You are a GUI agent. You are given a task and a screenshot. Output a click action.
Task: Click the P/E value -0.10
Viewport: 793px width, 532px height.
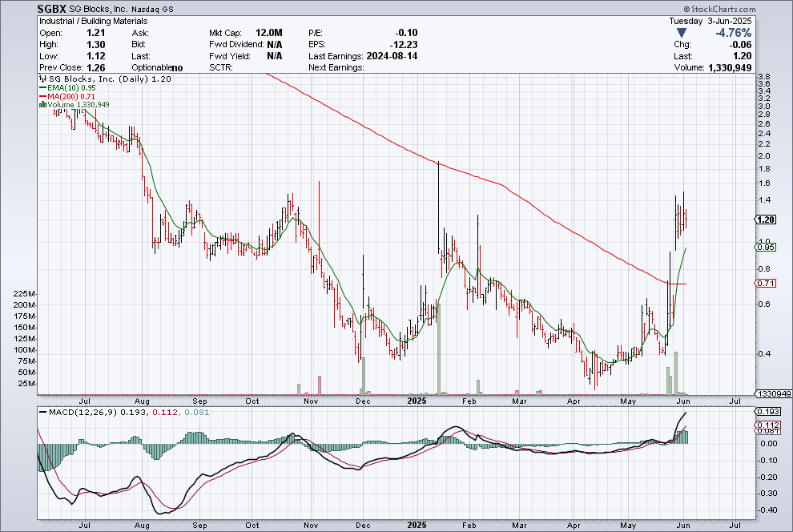[406, 33]
